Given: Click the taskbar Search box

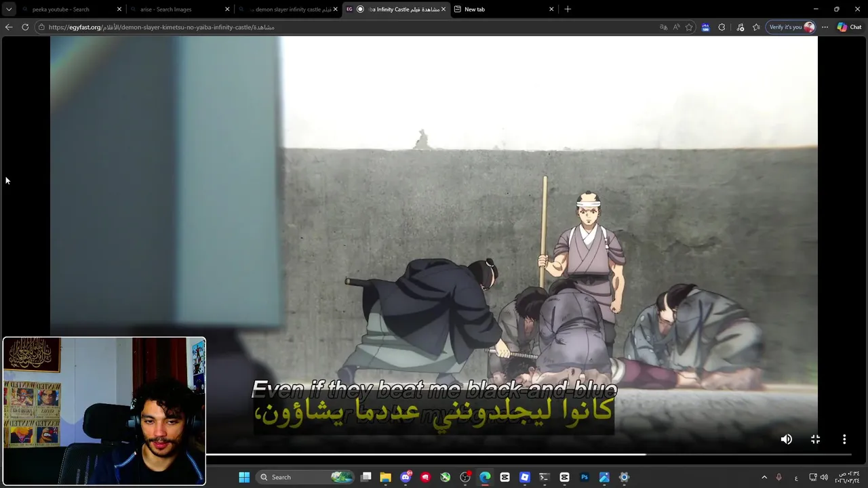Looking at the screenshot, I should tap(305, 477).
